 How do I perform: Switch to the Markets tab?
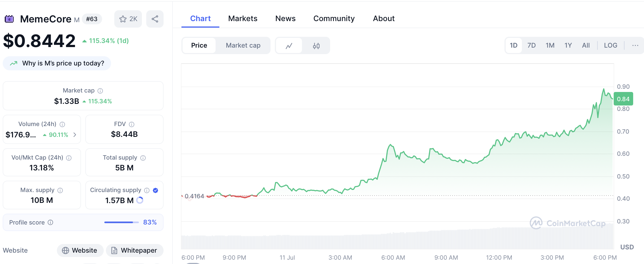(x=243, y=18)
